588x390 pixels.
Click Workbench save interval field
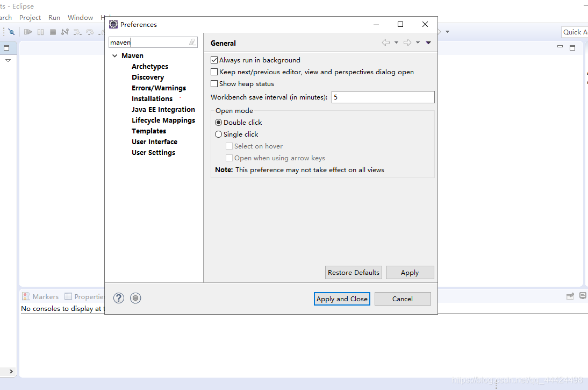pos(383,97)
